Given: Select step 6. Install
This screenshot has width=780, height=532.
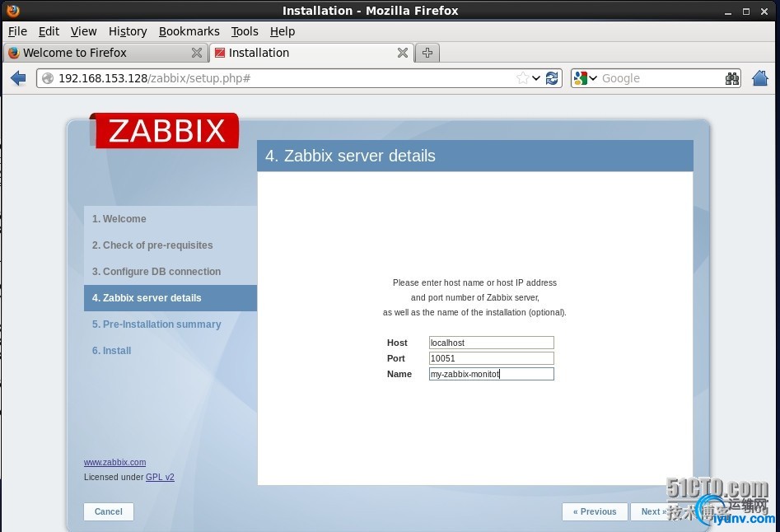Looking at the screenshot, I should click(x=170, y=351).
